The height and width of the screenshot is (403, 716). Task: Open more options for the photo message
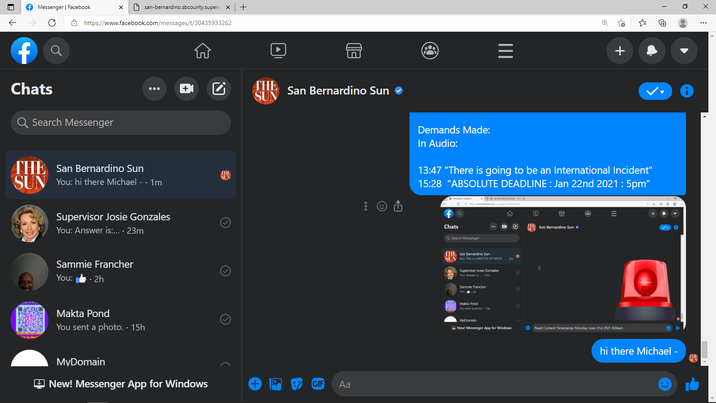(365, 206)
